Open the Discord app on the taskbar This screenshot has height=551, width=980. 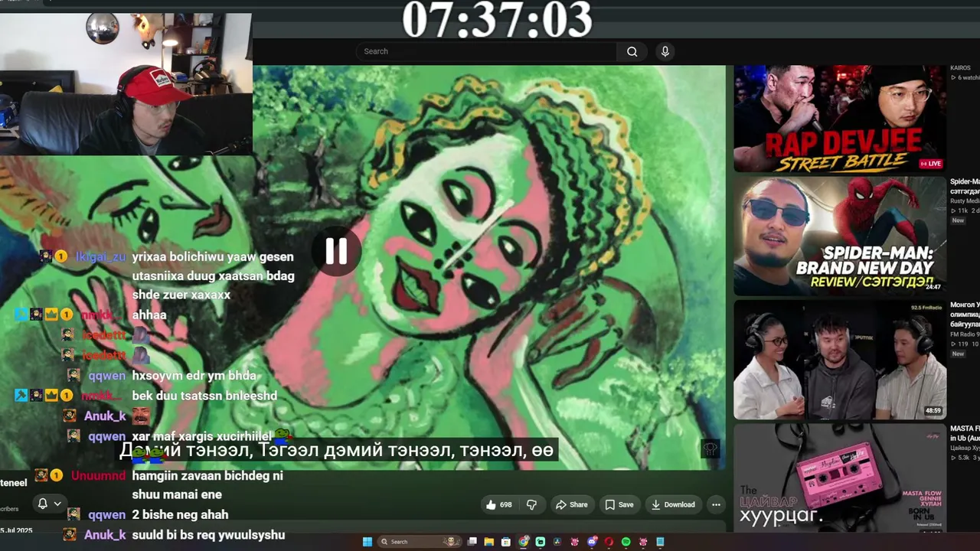click(x=592, y=542)
